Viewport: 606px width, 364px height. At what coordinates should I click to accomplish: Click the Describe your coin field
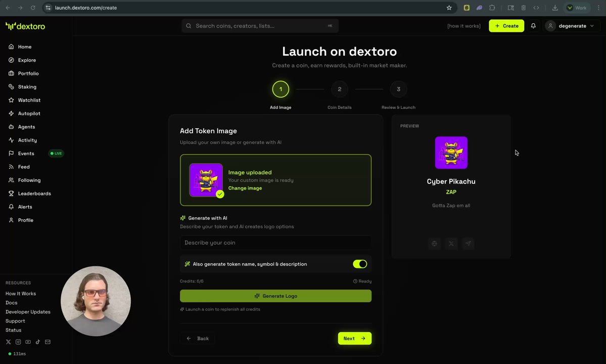point(275,243)
